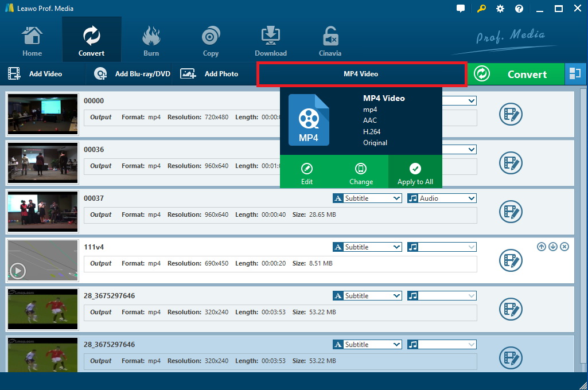Image resolution: width=588 pixels, height=390 pixels.
Task: Click the 00036 video thumbnail
Action: coord(42,163)
